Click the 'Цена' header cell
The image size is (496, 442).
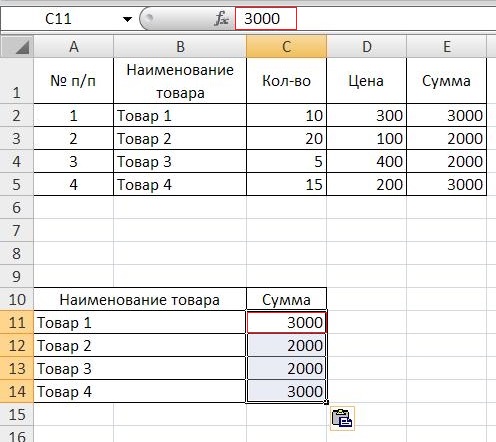[x=366, y=81]
